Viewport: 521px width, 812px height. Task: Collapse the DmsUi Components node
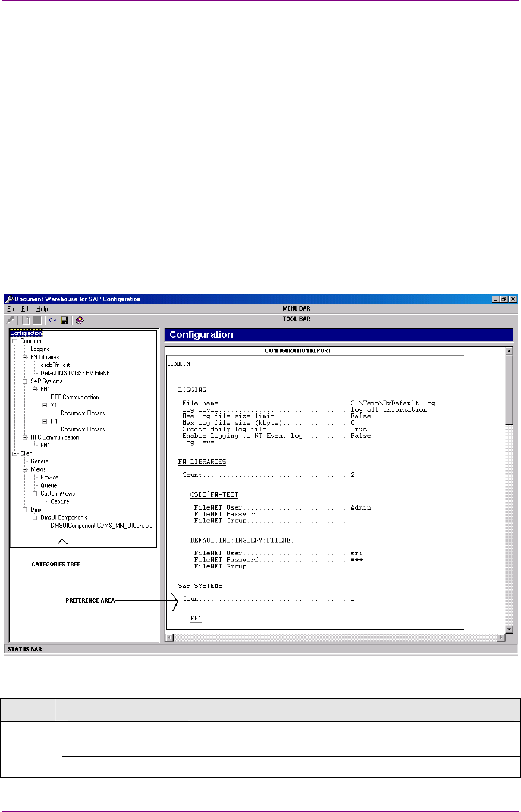coord(35,518)
